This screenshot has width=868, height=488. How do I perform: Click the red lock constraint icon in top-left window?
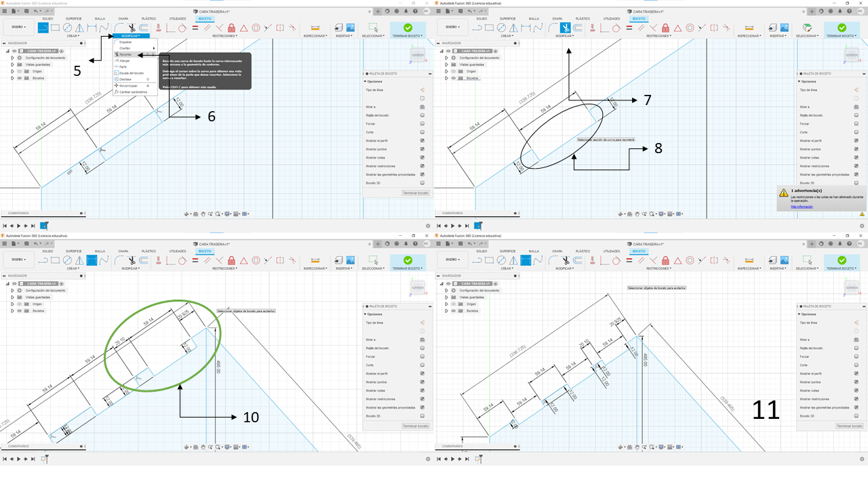pyautogui.click(x=231, y=28)
